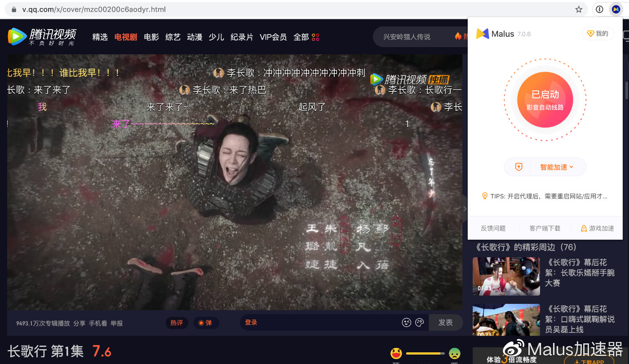Click 登录 in the danmaku input field
The width and height of the screenshot is (629, 364).
[251, 322]
